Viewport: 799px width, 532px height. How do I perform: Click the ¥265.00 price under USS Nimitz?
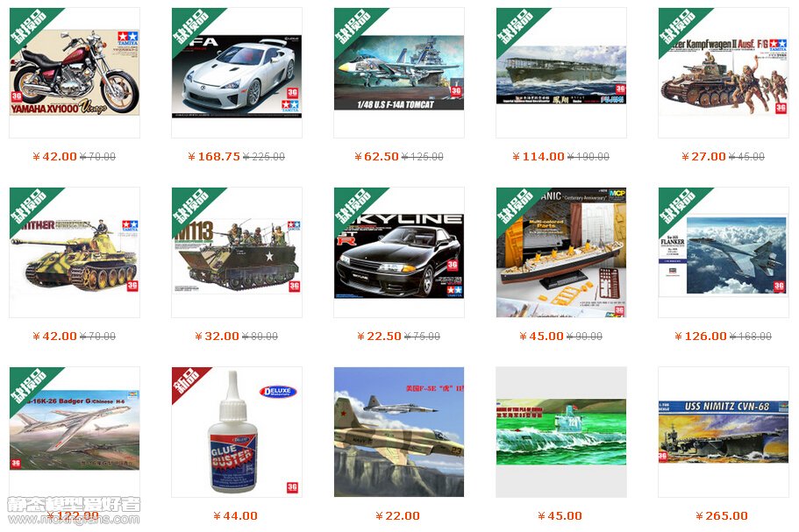pos(722,516)
